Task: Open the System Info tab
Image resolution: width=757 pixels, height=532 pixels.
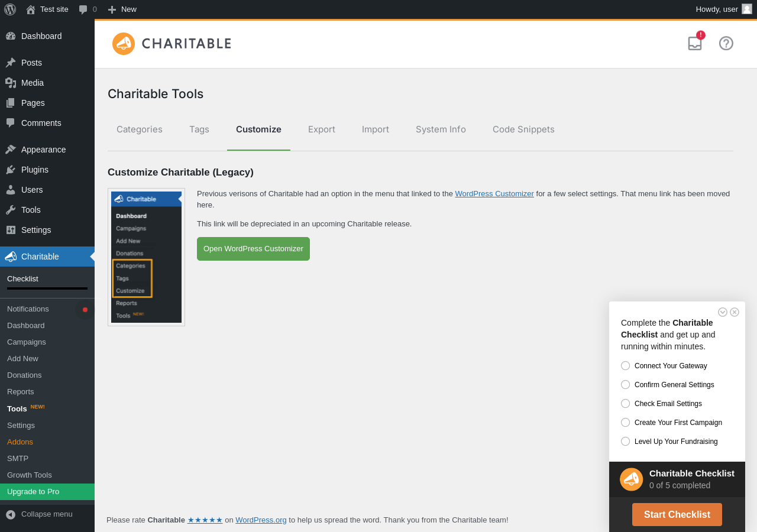Action: pyautogui.click(x=441, y=129)
